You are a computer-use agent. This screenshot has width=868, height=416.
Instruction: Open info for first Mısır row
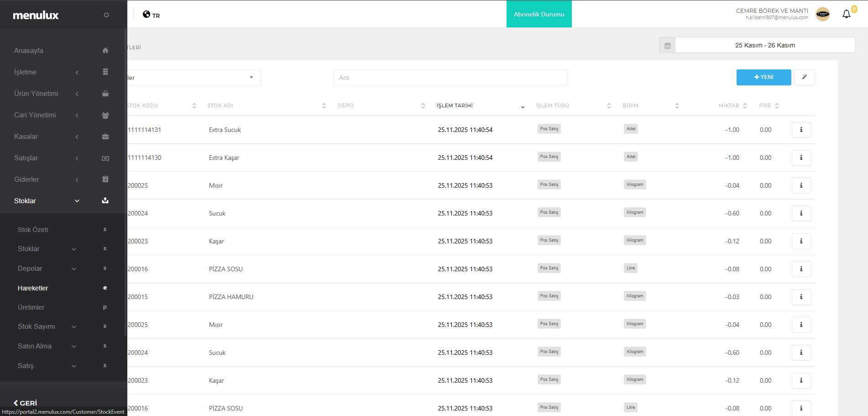pyautogui.click(x=801, y=185)
